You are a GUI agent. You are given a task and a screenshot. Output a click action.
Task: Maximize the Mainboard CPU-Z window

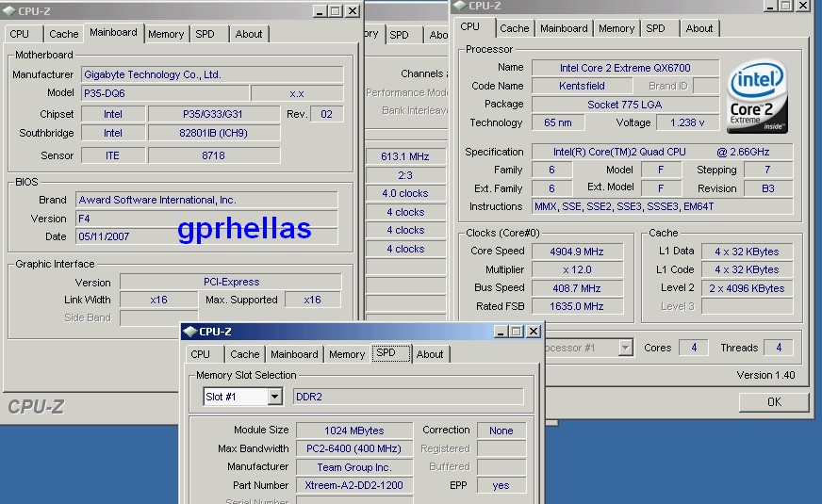(336, 11)
